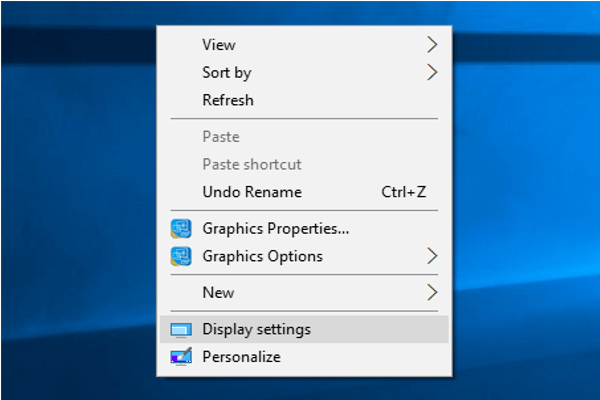This screenshot has width=600, height=400.
Task: Select the Graphics Options label
Action: pos(263,256)
